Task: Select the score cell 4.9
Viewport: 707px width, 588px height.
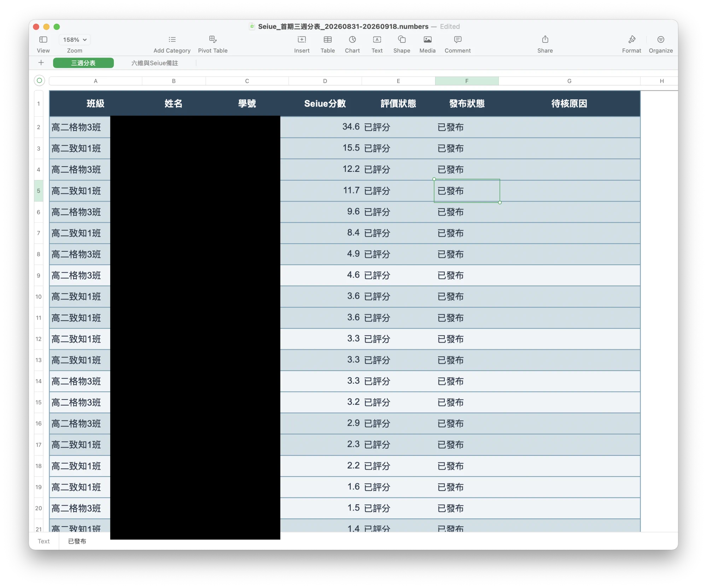Action: tap(325, 254)
